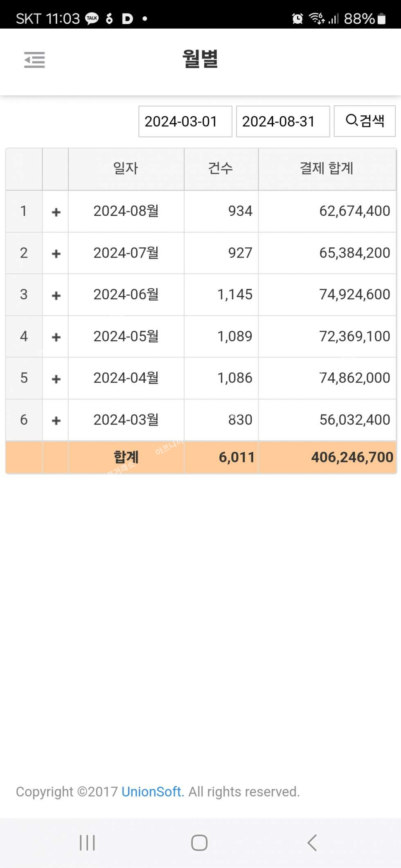Expand the 2024-04월 row with plus
Image resolution: width=401 pixels, height=868 pixels.
point(56,379)
